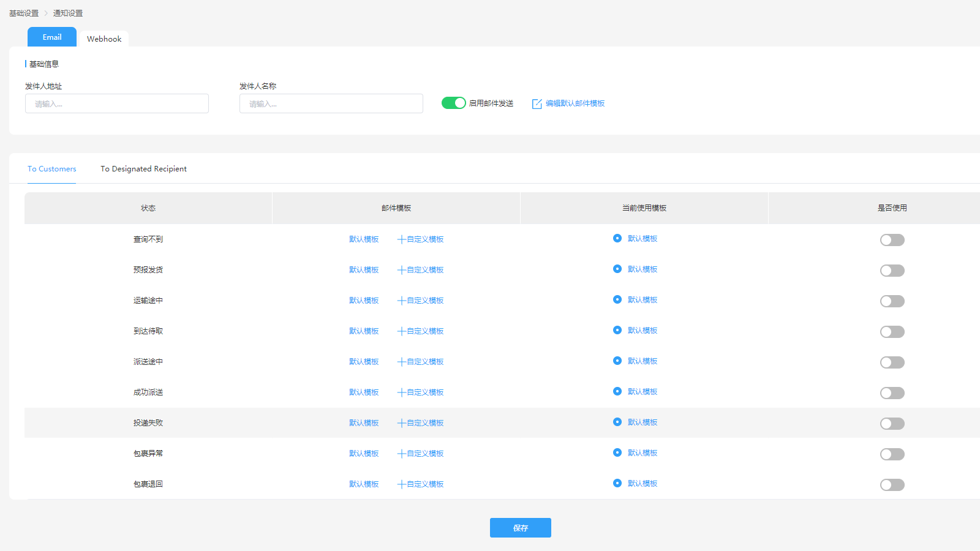This screenshot has height=551, width=980.
Task: Click plus icon for 派送途中 custom template
Action: (x=401, y=361)
